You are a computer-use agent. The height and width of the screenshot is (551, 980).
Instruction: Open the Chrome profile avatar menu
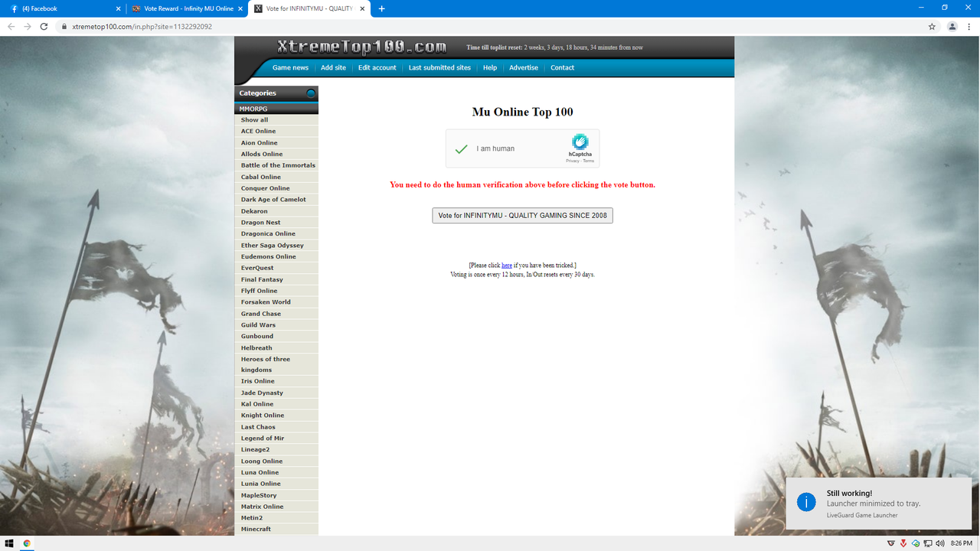pyautogui.click(x=952, y=26)
